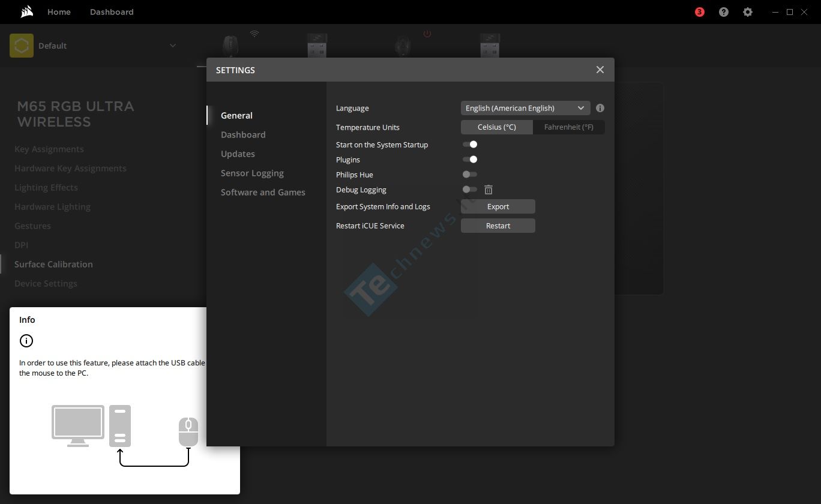Viewport: 821px width, 504px height.
Task: Open Updates settings category
Action: [x=238, y=154]
